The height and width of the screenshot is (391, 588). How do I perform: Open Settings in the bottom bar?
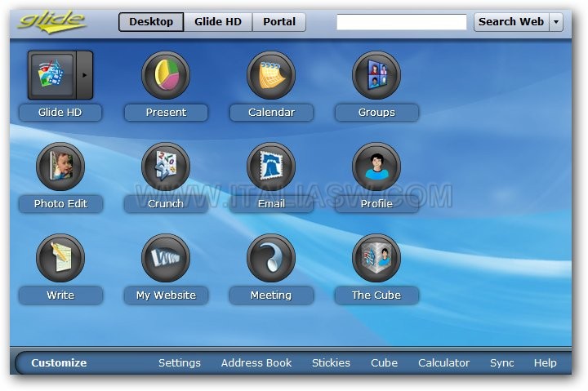click(179, 363)
